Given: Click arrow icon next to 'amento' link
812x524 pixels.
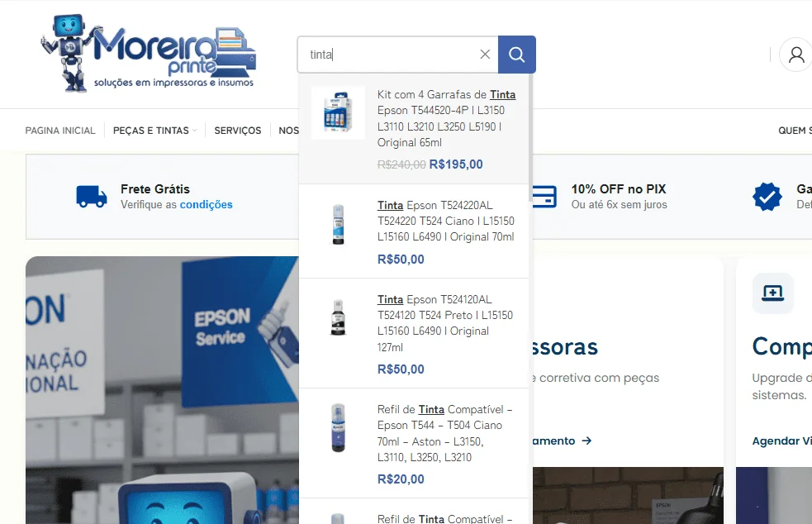Looking at the screenshot, I should tap(586, 441).
